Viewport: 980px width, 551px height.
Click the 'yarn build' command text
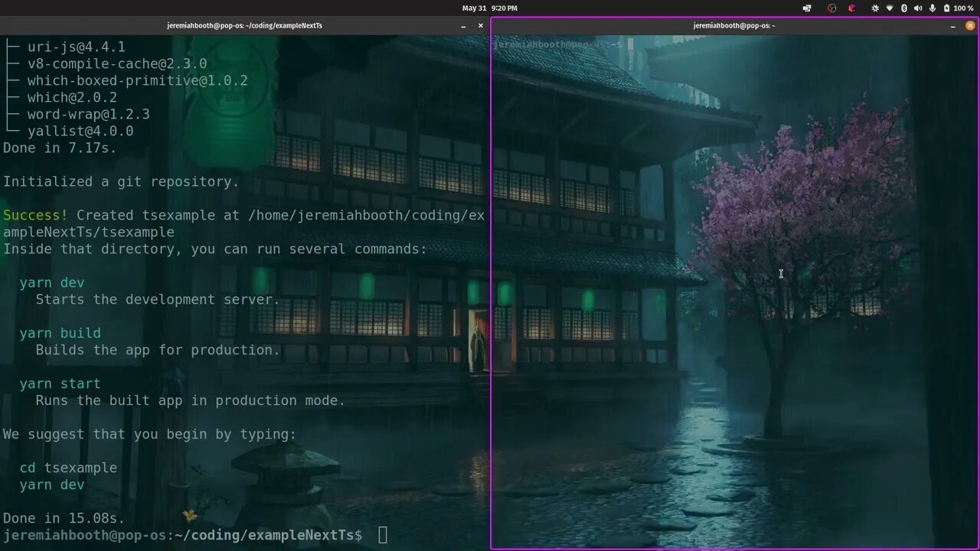tap(60, 333)
